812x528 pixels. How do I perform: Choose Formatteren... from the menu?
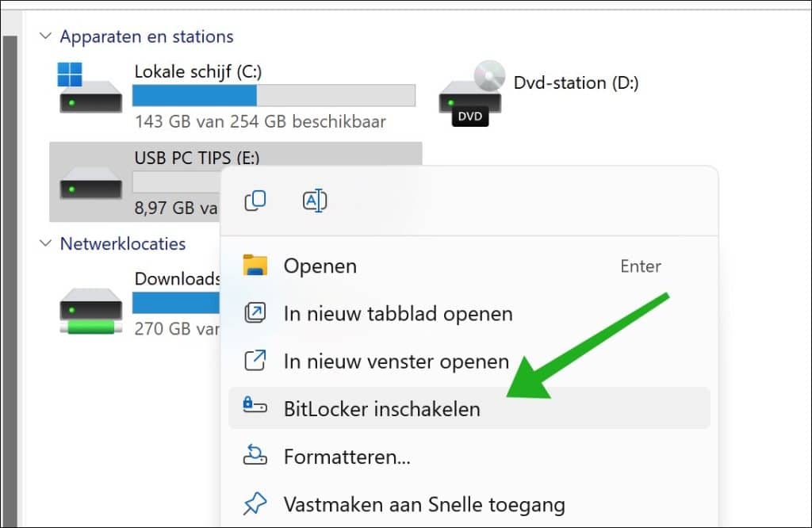pos(469,457)
